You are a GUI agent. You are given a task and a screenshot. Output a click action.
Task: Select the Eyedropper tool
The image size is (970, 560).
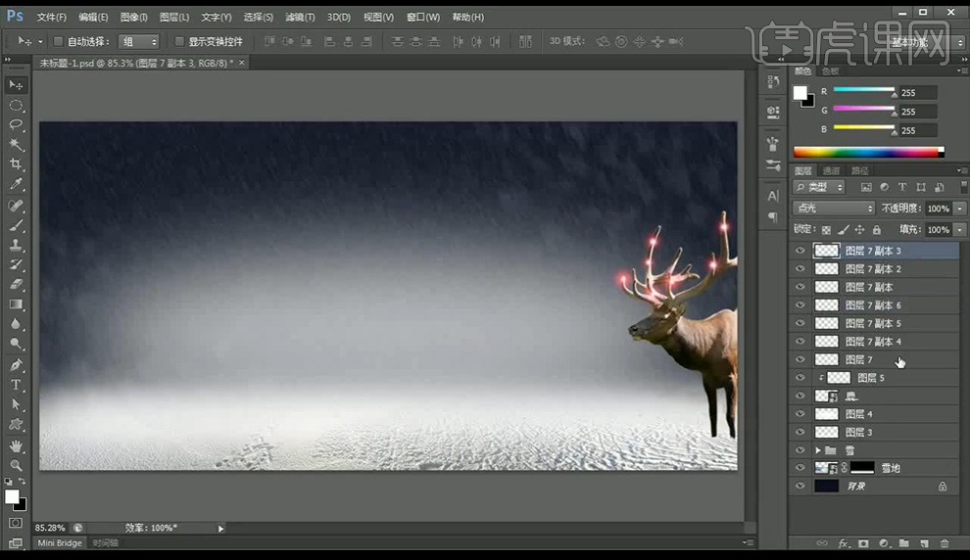pyautogui.click(x=16, y=184)
